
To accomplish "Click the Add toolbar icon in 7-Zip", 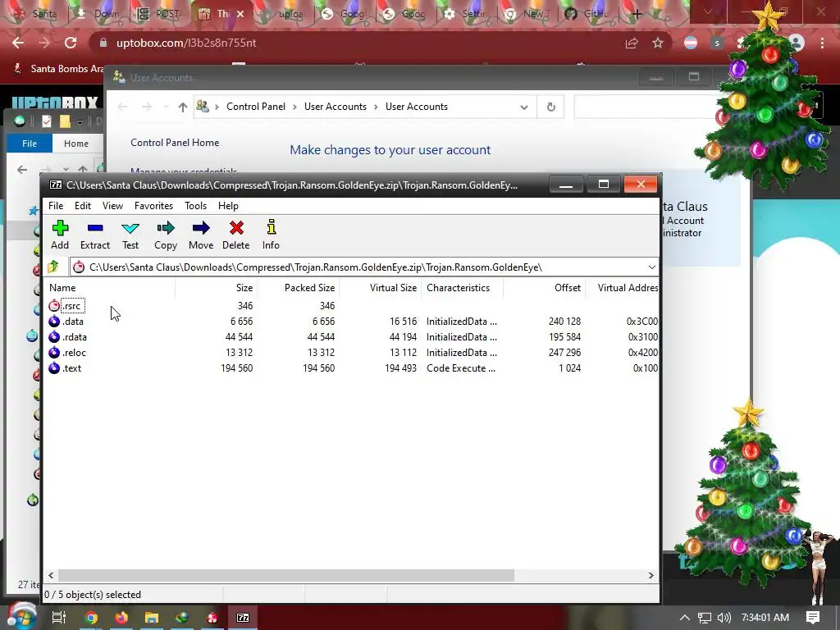I will point(60,235).
